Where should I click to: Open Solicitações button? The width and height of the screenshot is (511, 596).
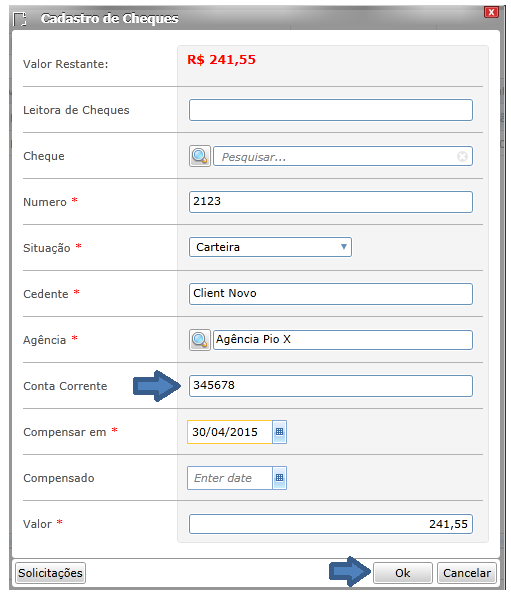pyautogui.click(x=50, y=573)
